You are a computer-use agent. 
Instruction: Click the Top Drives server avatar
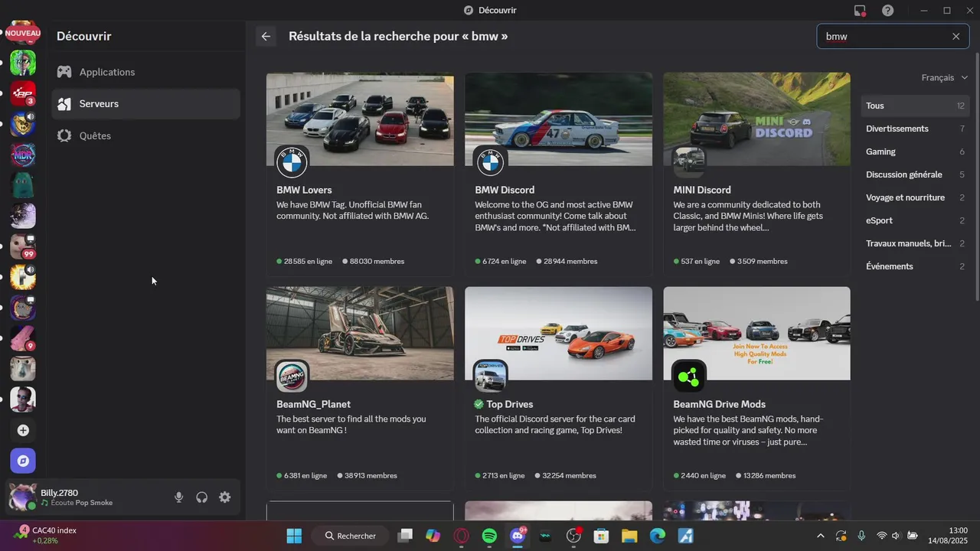coord(490,376)
